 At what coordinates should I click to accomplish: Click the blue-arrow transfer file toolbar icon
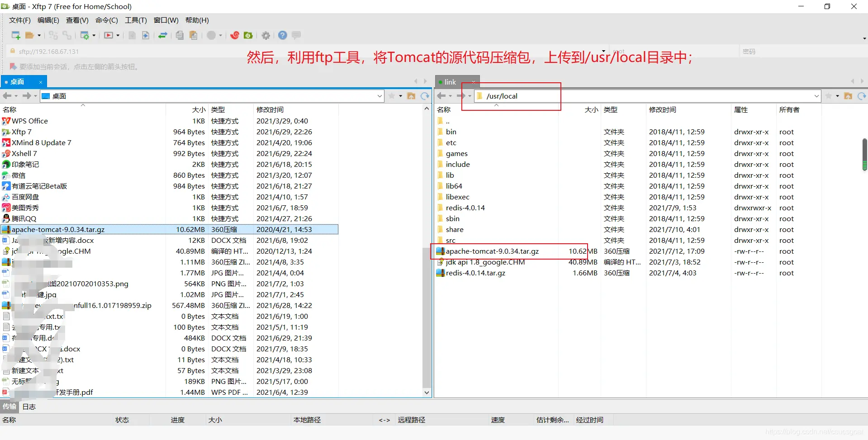[146, 35]
